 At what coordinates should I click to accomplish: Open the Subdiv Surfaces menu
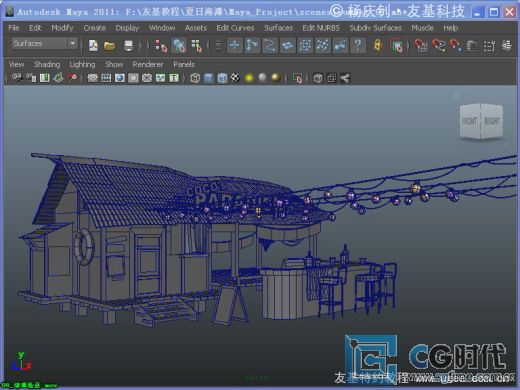click(x=376, y=28)
